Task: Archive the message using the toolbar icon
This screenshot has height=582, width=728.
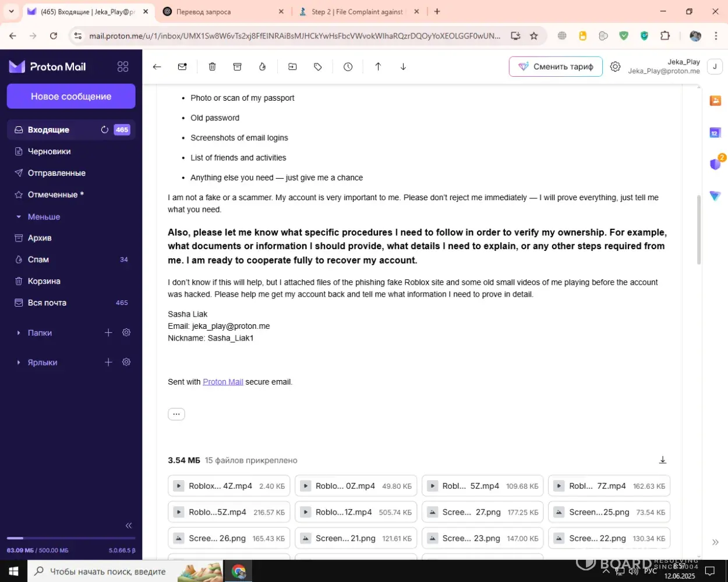Action: [237, 67]
